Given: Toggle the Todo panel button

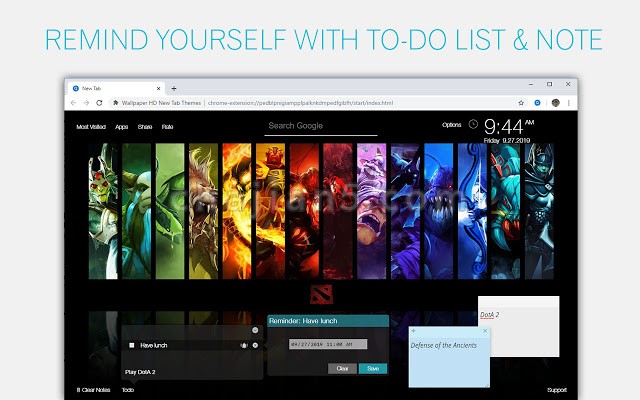Looking at the screenshot, I should (x=128, y=390).
